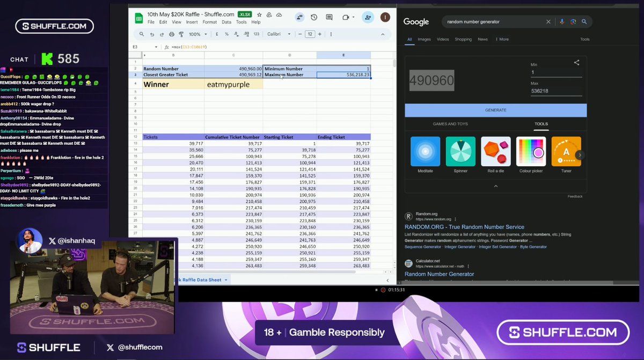The height and width of the screenshot is (360, 644).
Task: Open the Edit menu
Action: click(x=163, y=22)
